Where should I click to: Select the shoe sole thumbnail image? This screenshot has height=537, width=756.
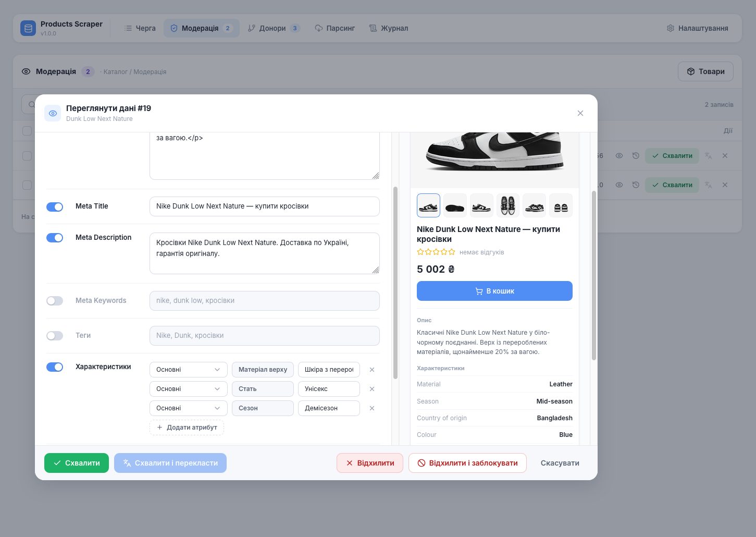455,205
